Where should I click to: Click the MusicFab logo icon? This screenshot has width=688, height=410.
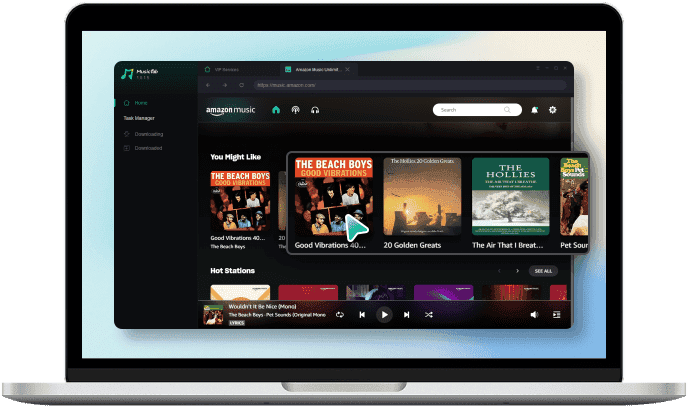(x=127, y=74)
